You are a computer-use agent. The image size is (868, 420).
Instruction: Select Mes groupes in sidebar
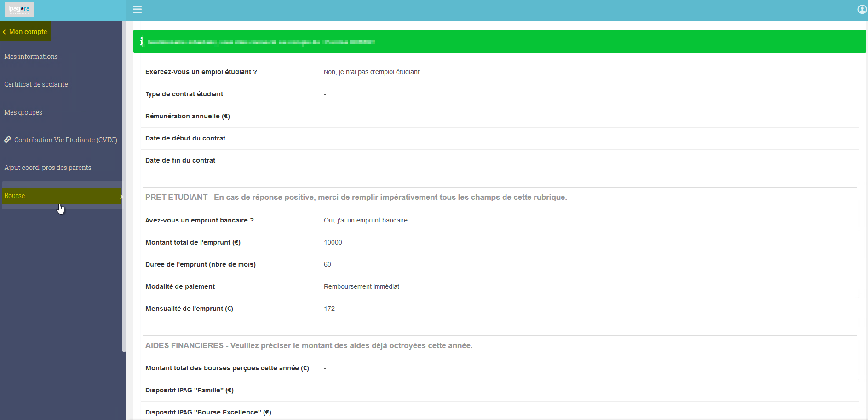coord(23,112)
